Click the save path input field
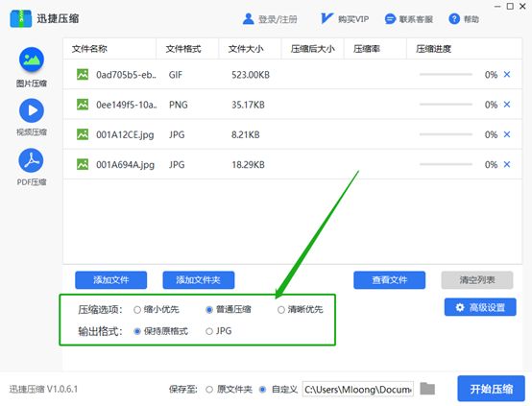532x406 pixels. [x=357, y=390]
